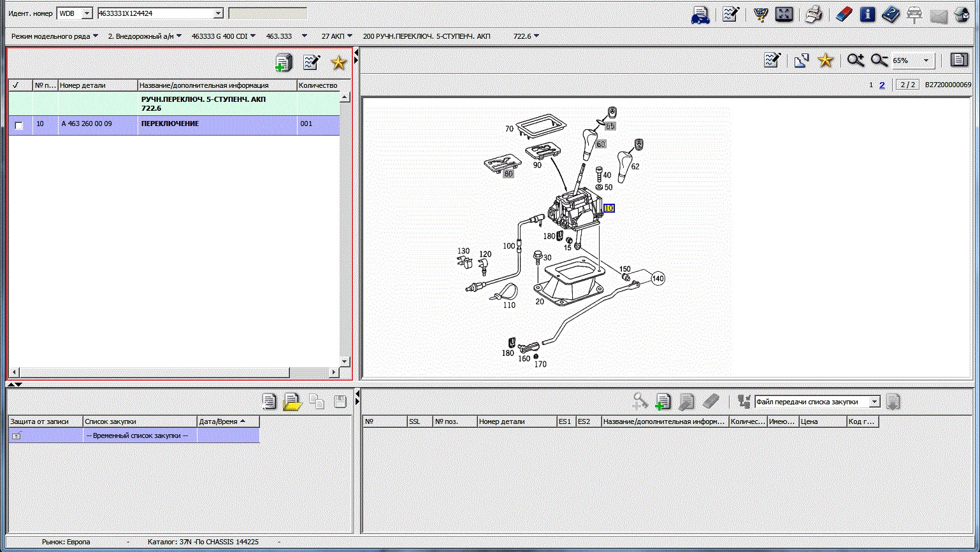Tick the checkbox for part A 463 260 00 09
Screen dimensions: 980x552
(19, 125)
